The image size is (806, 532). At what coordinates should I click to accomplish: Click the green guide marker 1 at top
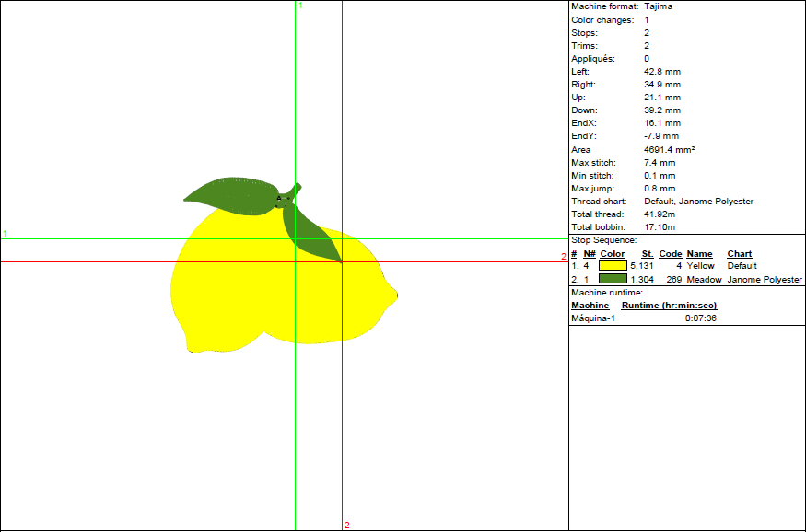click(x=300, y=6)
